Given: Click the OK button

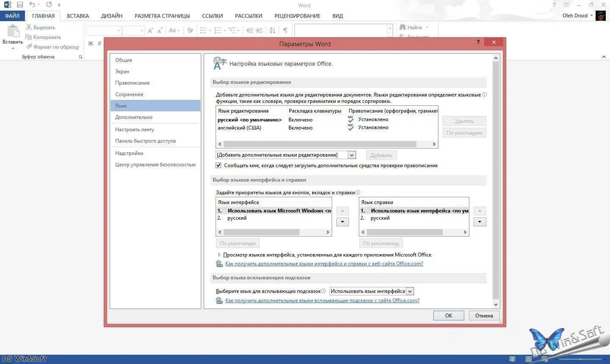Looking at the screenshot, I should tap(449, 316).
